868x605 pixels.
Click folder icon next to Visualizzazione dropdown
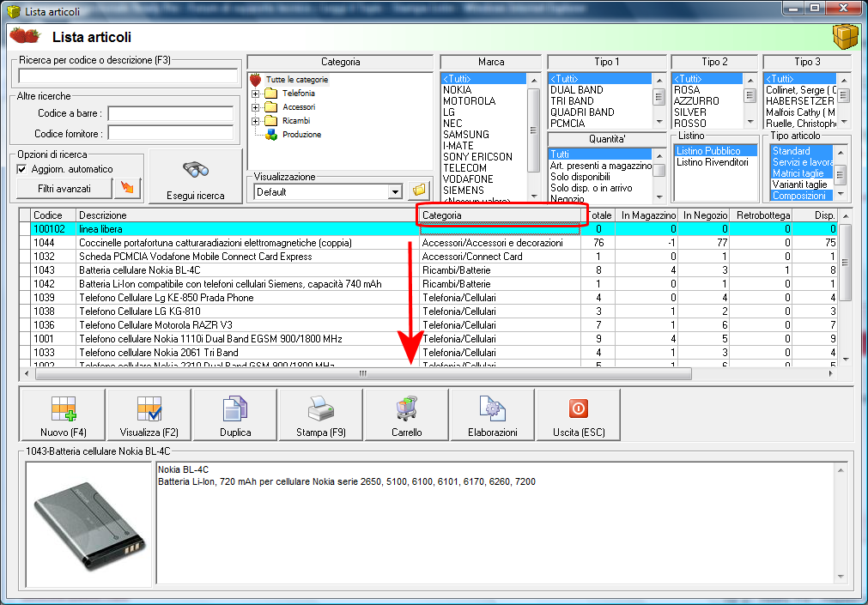(419, 191)
